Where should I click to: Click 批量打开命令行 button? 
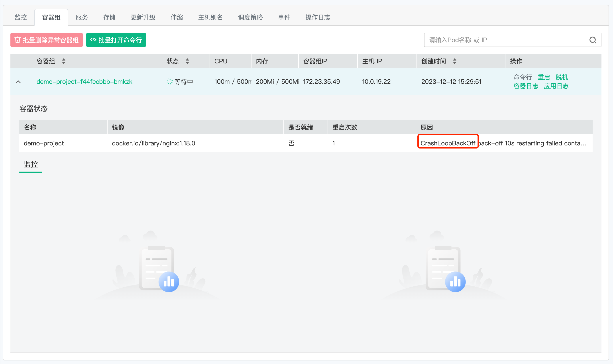pyautogui.click(x=116, y=40)
